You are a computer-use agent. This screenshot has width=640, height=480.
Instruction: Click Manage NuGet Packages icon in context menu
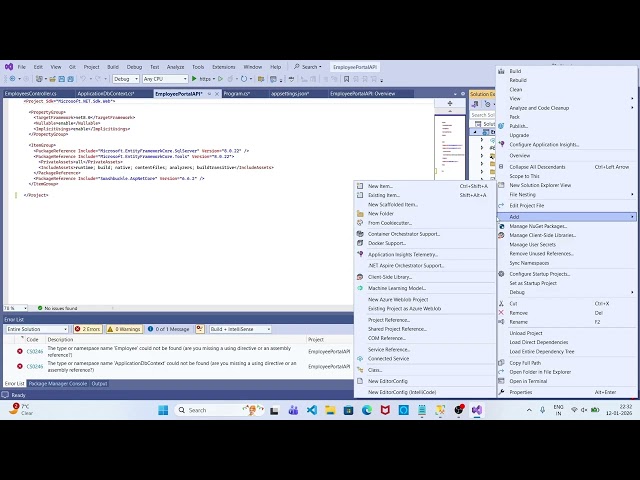tap(501, 226)
